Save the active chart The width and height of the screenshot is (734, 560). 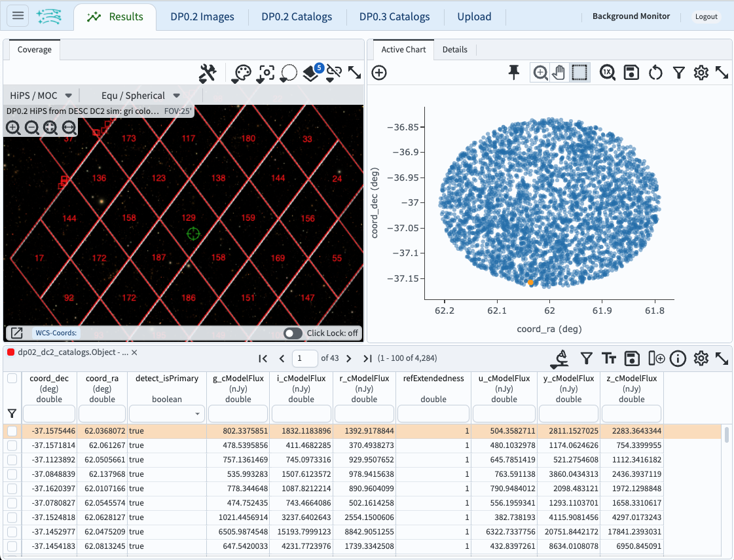[631, 73]
